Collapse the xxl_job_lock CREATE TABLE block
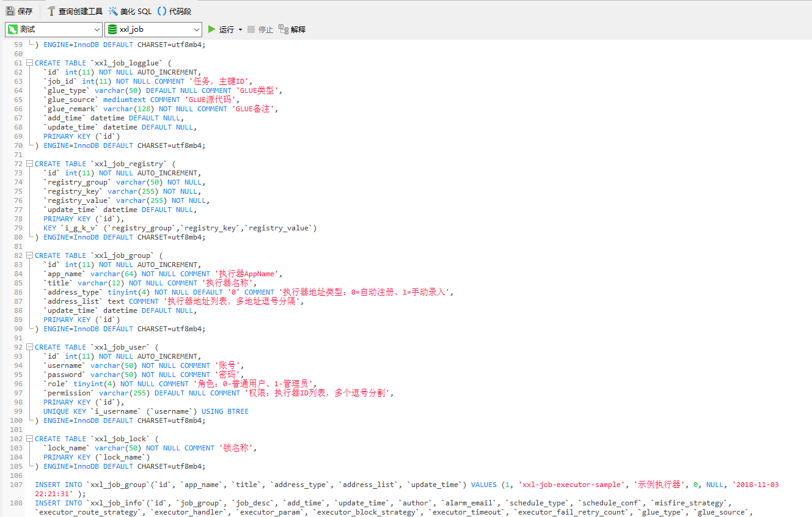 (29, 439)
